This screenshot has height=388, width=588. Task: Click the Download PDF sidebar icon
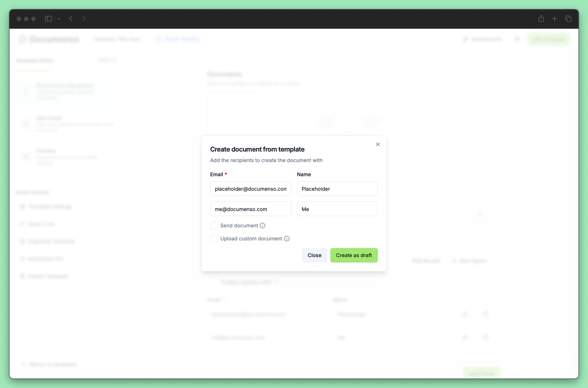point(23,259)
